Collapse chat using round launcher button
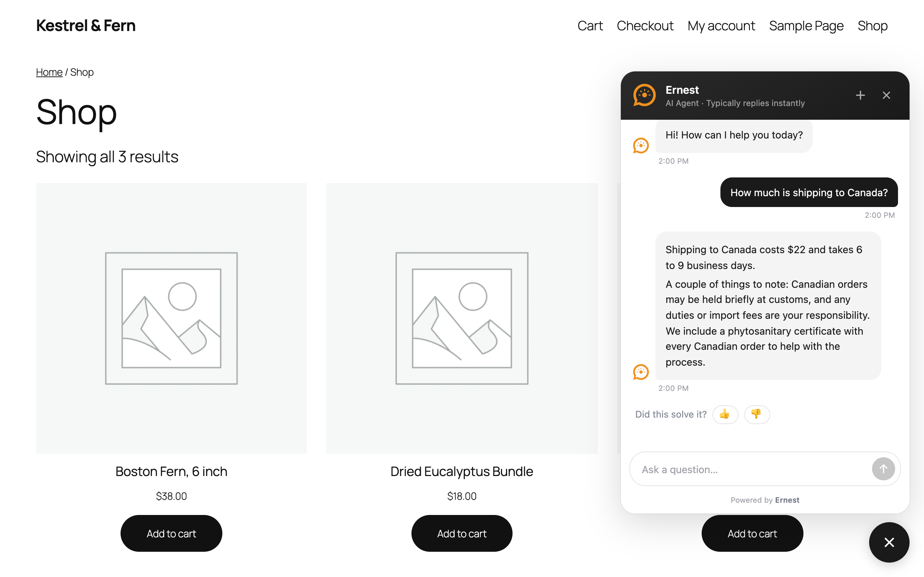Screen dimensions: 924x577 coord(889,542)
